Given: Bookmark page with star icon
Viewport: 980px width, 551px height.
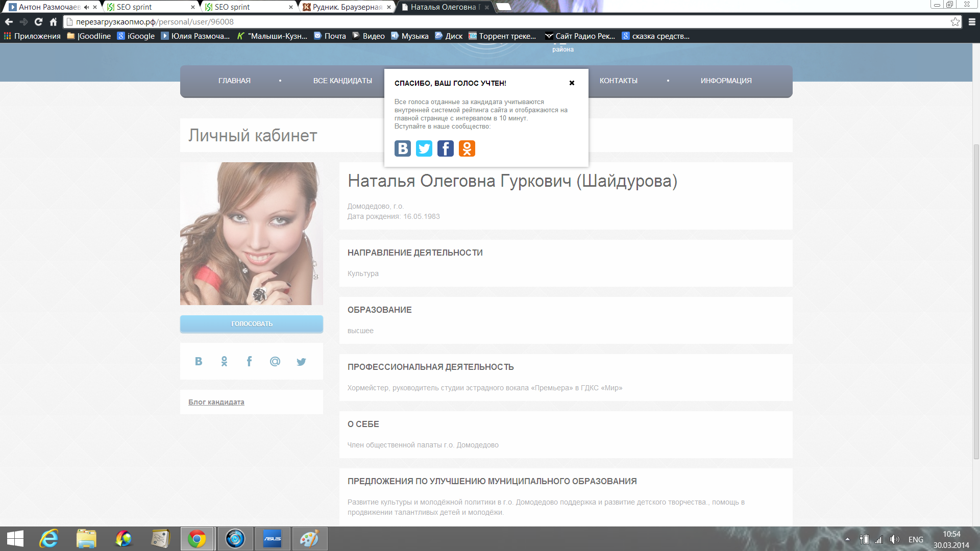Looking at the screenshot, I should click(955, 22).
